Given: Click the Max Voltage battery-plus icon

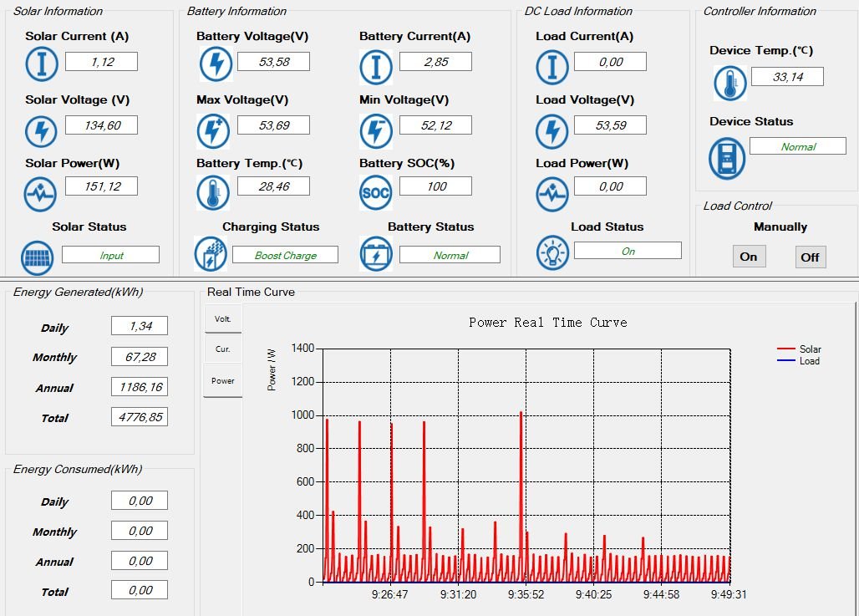Looking at the screenshot, I should [215, 131].
